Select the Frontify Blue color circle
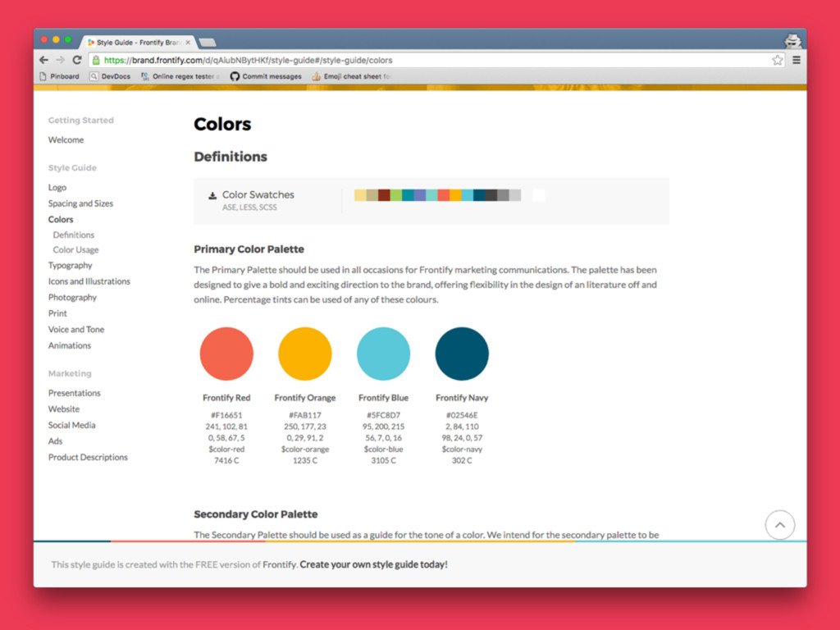Viewport: 840px width, 630px height. tap(384, 354)
